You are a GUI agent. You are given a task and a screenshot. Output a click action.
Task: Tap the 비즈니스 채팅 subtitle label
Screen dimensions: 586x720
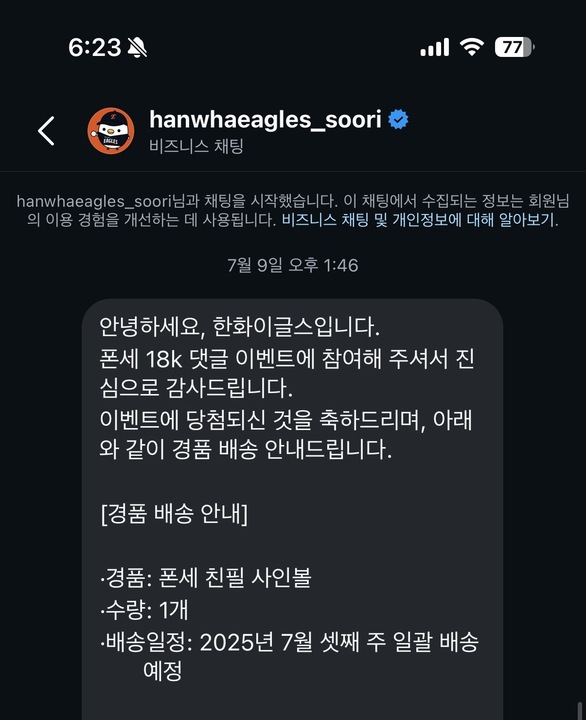click(196, 146)
